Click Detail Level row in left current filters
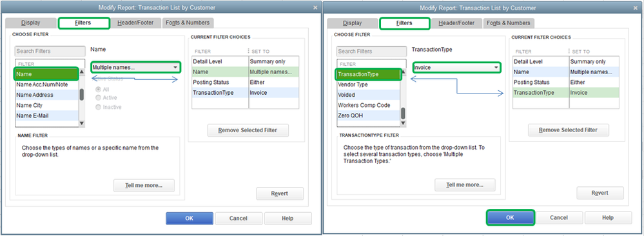The height and width of the screenshot is (236, 644). coord(245,61)
